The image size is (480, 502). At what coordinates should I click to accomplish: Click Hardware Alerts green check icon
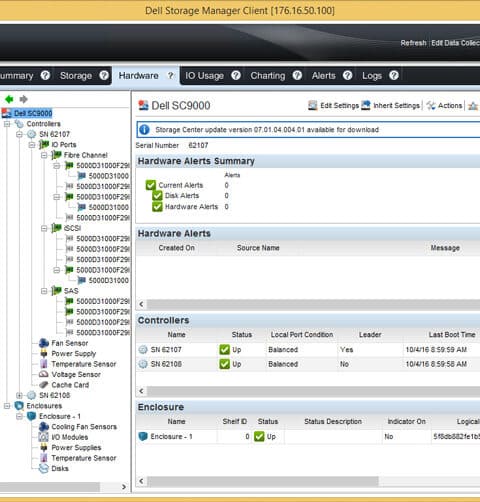click(157, 206)
